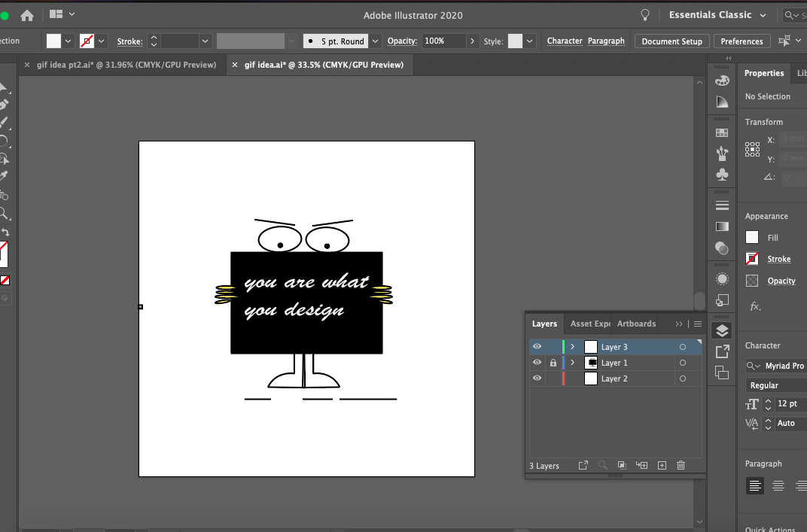Open the Swatches panel icon
Viewport: 807px width, 532px height.
(x=722, y=132)
